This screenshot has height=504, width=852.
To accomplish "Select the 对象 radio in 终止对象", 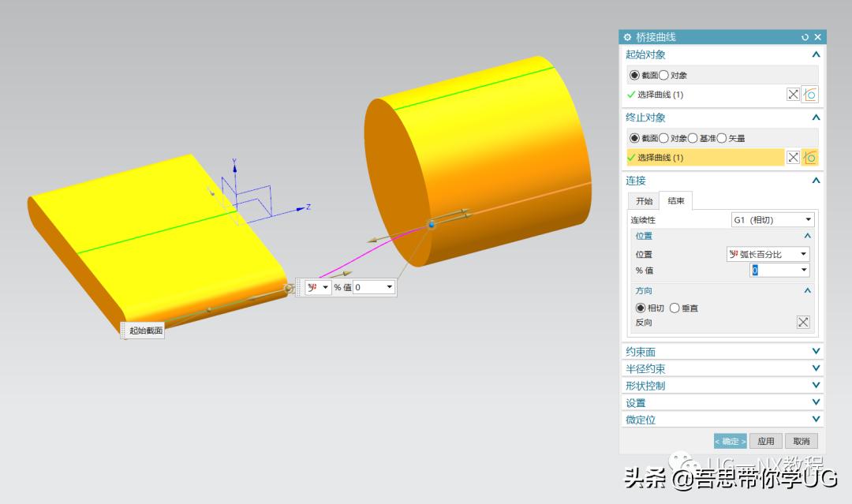I will point(663,138).
